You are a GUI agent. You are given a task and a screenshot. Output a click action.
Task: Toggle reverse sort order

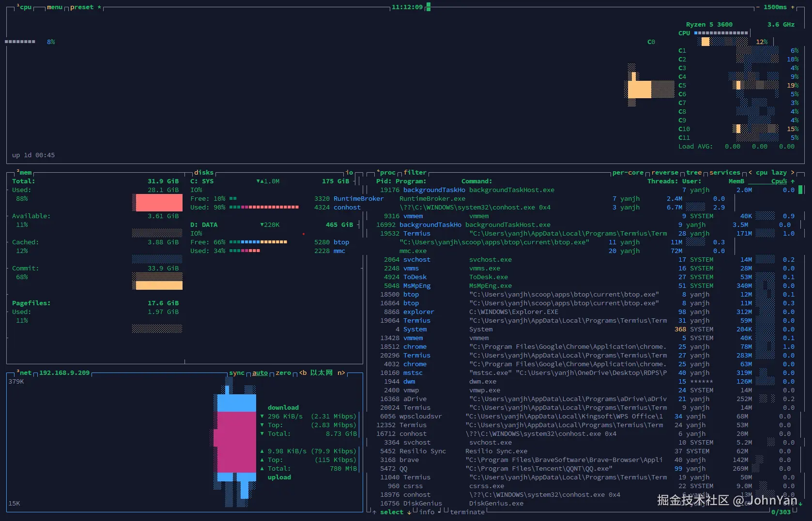665,173
